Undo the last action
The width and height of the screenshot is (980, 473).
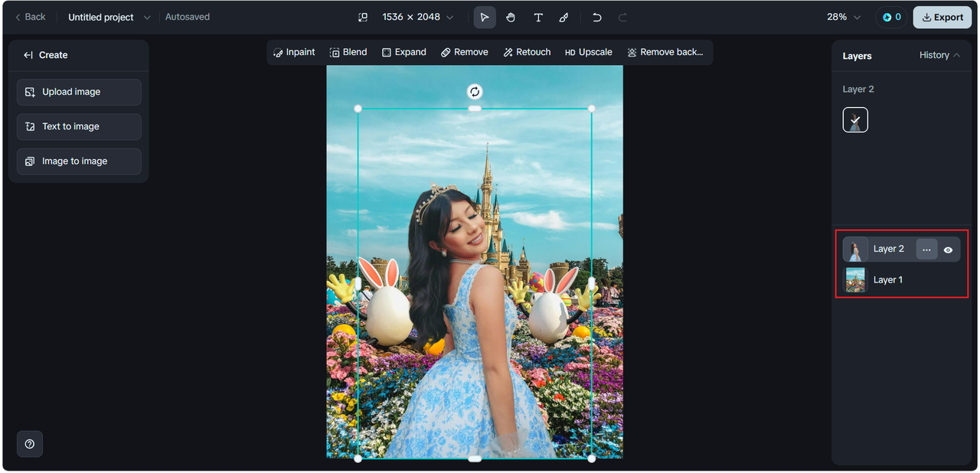click(597, 17)
